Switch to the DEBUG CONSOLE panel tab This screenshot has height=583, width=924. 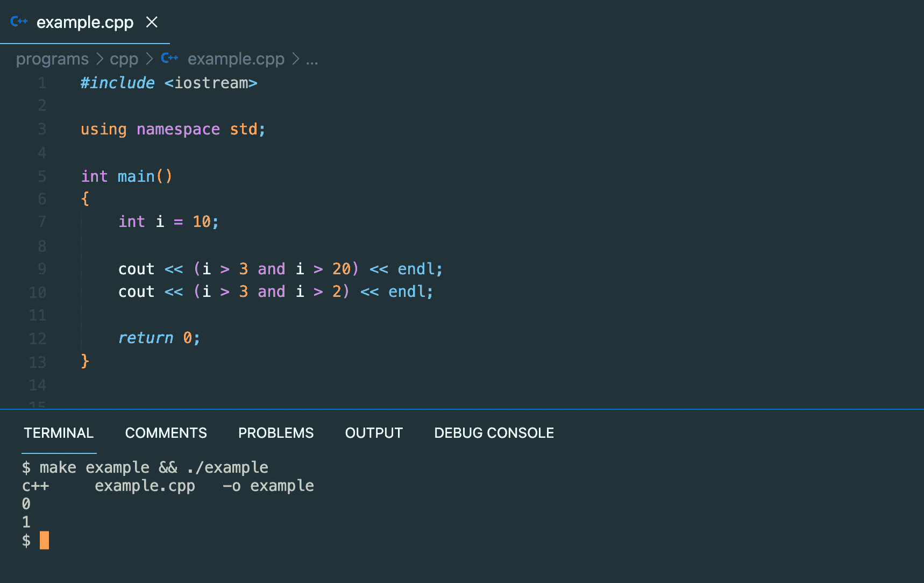coord(494,433)
